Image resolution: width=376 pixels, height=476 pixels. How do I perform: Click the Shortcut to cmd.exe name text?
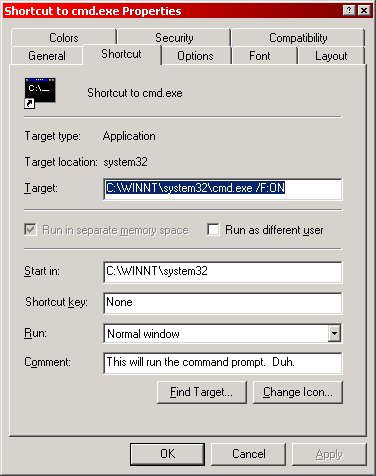(x=135, y=93)
